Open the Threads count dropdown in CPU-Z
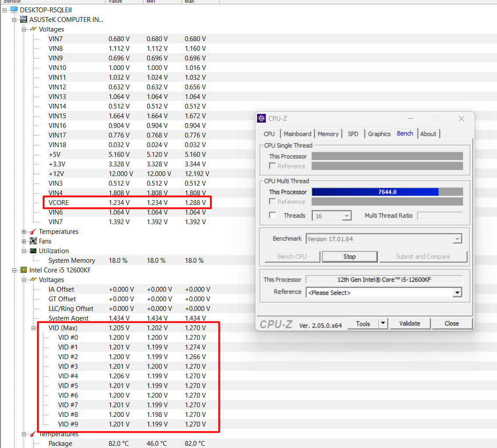Image resolution: width=497 pixels, height=448 pixels. [347, 215]
